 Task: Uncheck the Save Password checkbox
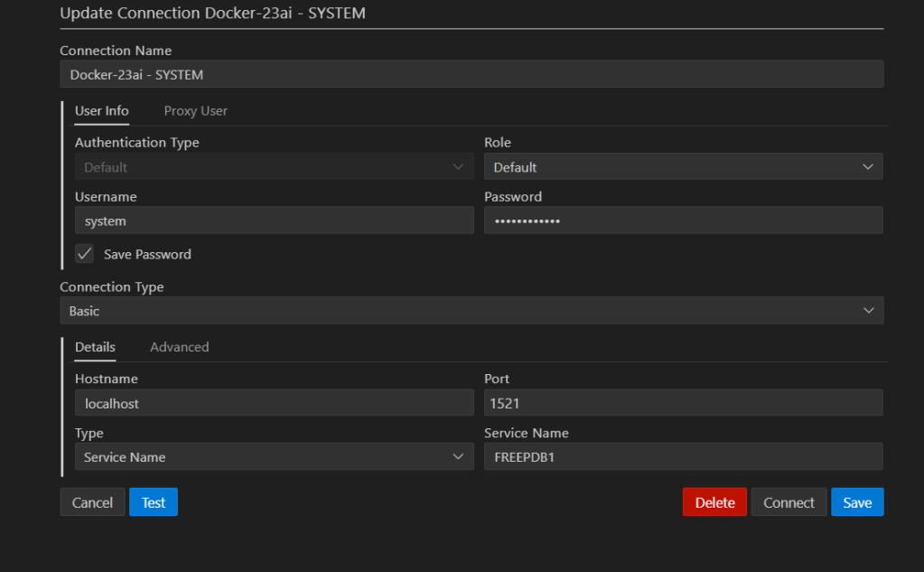pos(85,255)
